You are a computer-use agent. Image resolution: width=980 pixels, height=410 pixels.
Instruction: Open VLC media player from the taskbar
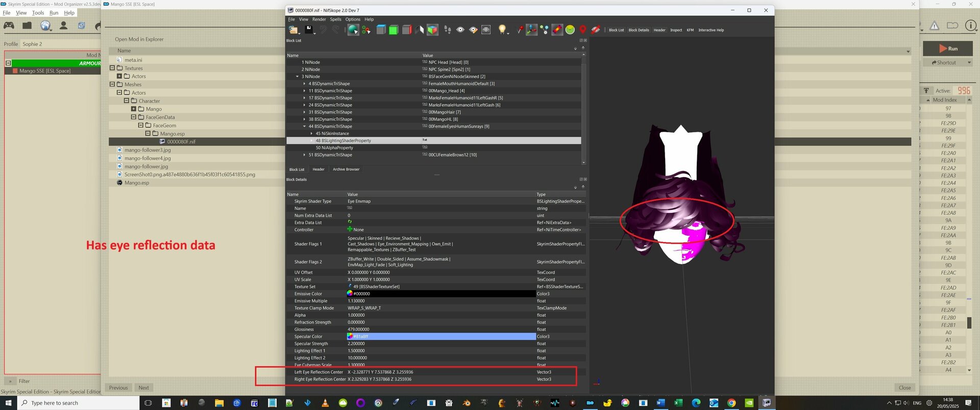[x=325, y=403]
